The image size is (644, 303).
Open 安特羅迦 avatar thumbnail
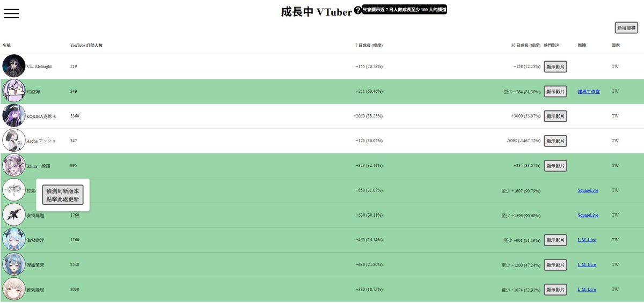(x=14, y=215)
